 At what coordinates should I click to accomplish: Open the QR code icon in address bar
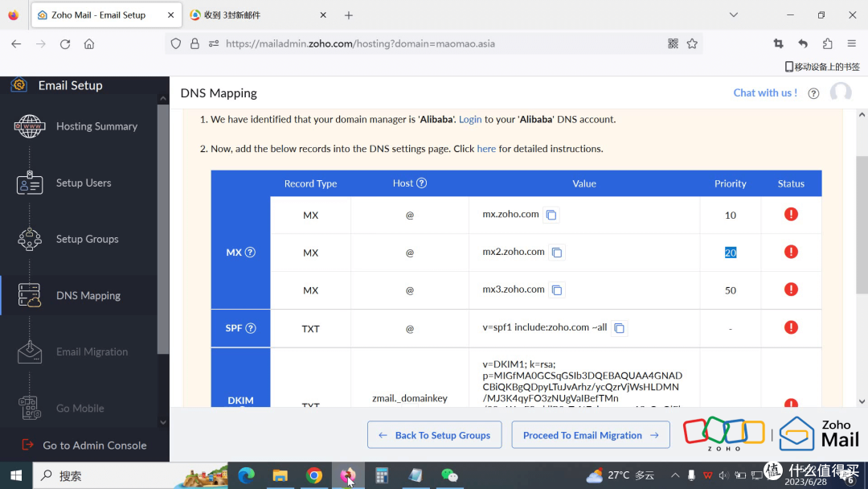pyautogui.click(x=673, y=43)
